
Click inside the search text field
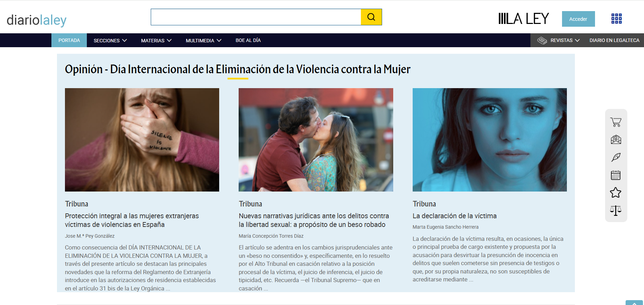coord(256,17)
